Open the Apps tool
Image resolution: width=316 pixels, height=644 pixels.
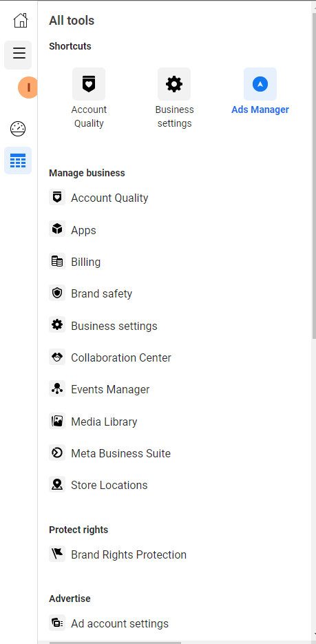click(x=73, y=230)
